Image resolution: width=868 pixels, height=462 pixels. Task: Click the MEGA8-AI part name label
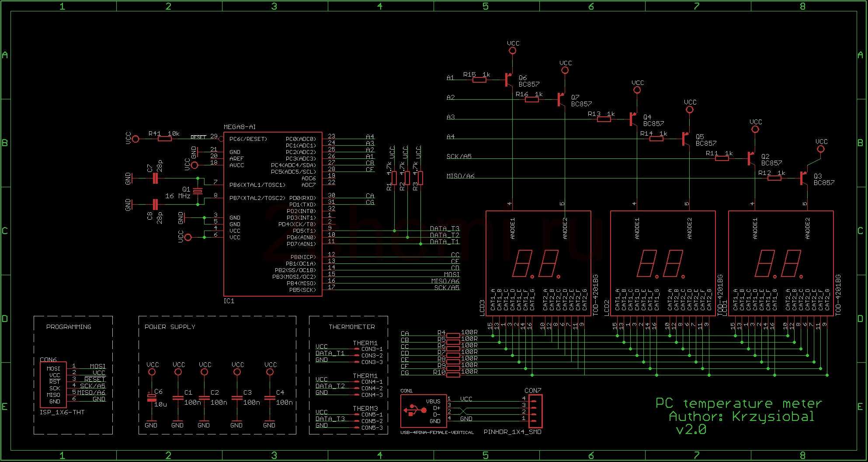pyautogui.click(x=240, y=127)
